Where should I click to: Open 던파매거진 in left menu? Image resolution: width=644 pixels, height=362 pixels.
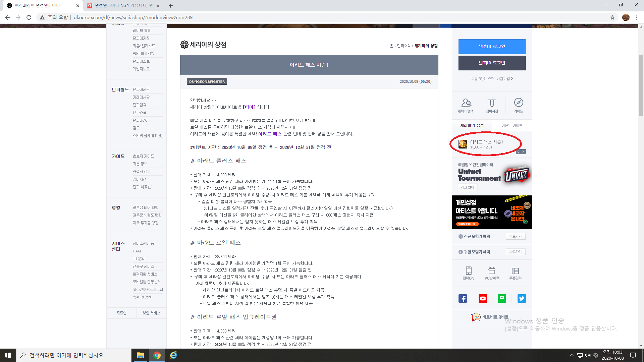point(141,38)
